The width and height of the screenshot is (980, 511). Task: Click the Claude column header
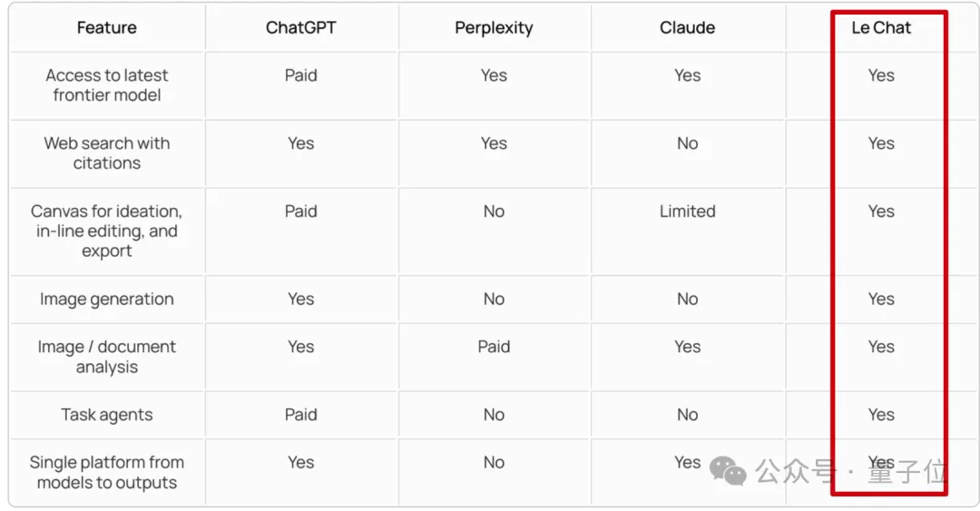coord(687,27)
